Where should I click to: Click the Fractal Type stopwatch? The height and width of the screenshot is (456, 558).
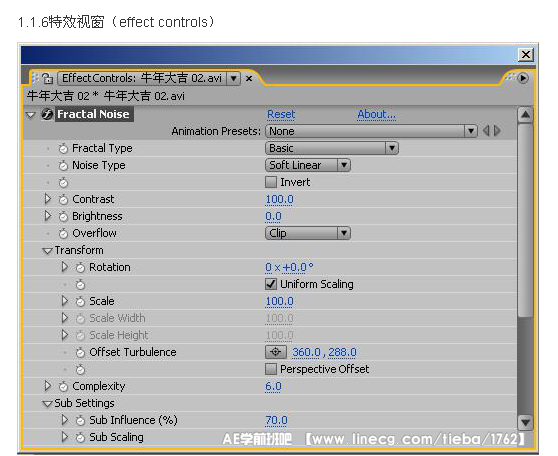click(63, 148)
